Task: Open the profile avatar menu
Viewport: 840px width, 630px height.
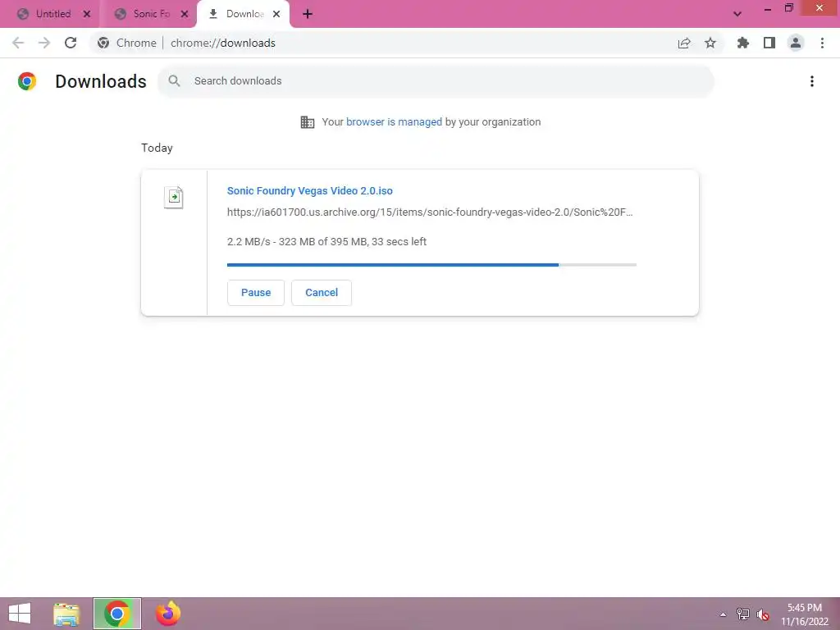Action: tap(796, 43)
